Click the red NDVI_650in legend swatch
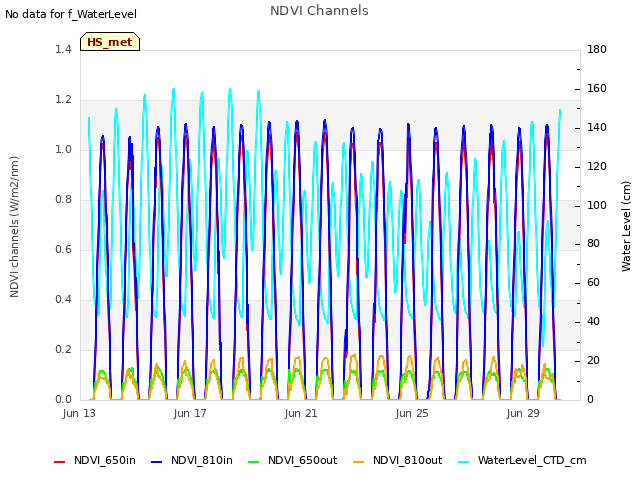The image size is (640, 480). (60, 462)
